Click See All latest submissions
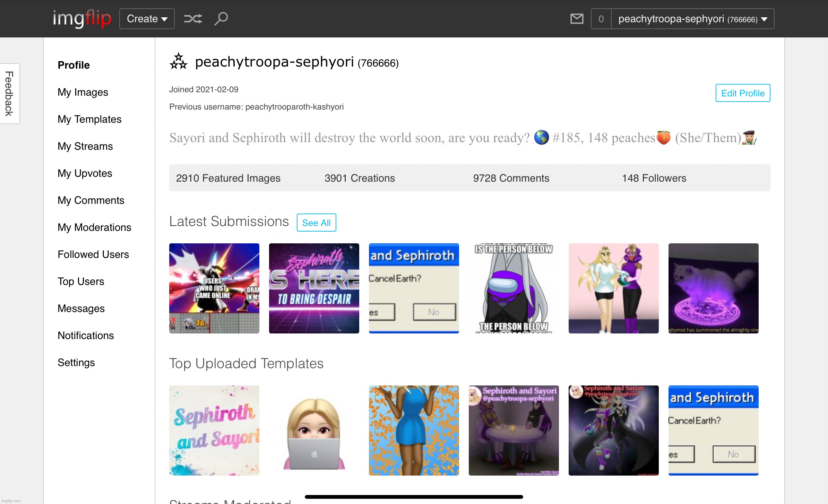 [316, 223]
